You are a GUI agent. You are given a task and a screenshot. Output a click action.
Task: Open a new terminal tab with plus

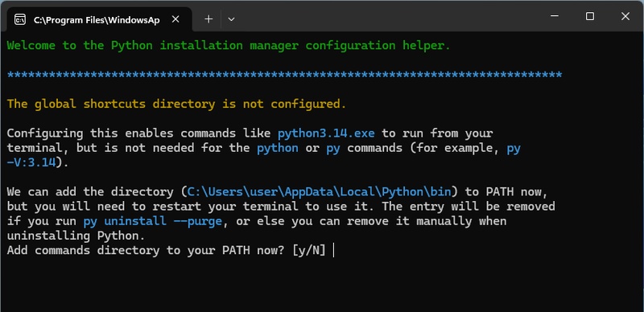coord(208,19)
